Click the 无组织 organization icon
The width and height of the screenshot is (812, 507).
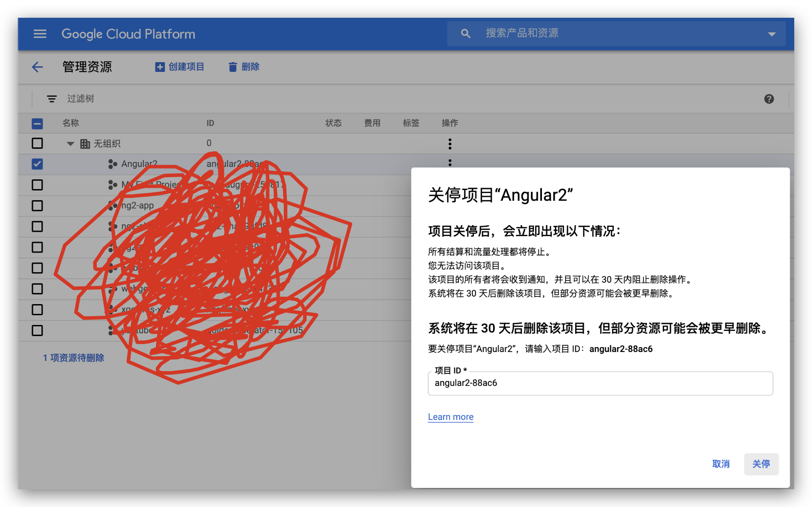[x=85, y=144]
